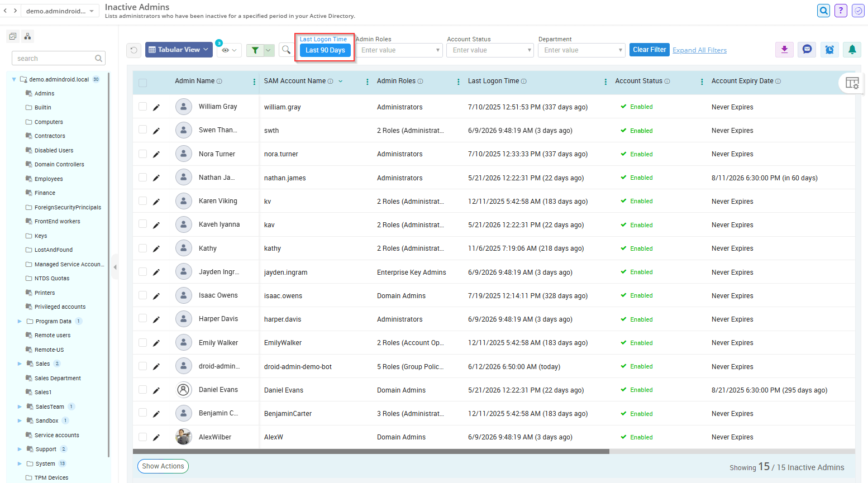Open the dropdown arrow next to filter funnel
Viewport: 868px width, 483px height.
pyautogui.click(x=269, y=50)
